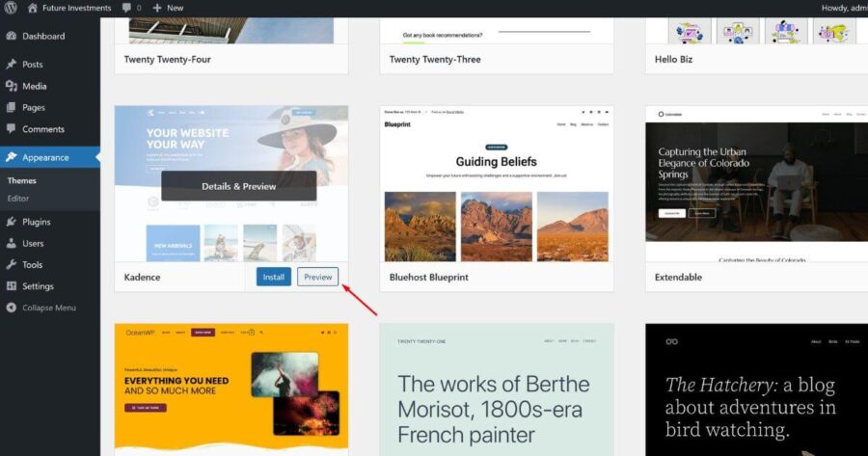Click the Pages icon in sidebar
Viewport: 868px width, 456px height.
[x=12, y=107]
